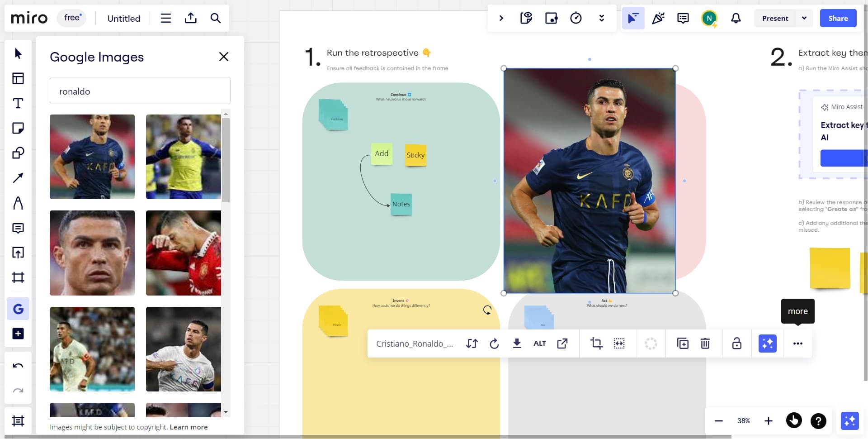
Task: Open the more options ellipsis menu
Action: click(x=797, y=344)
